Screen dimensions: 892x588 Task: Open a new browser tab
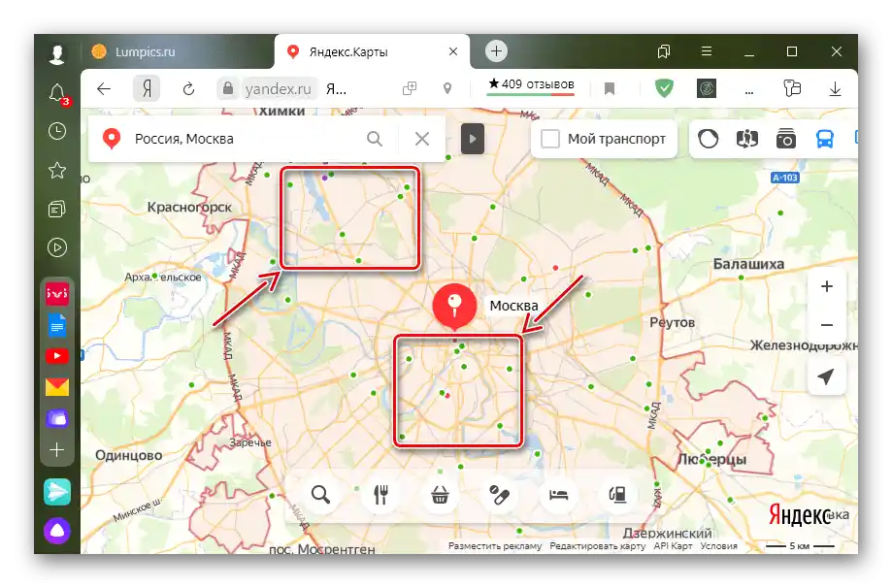click(x=496, y=51)
